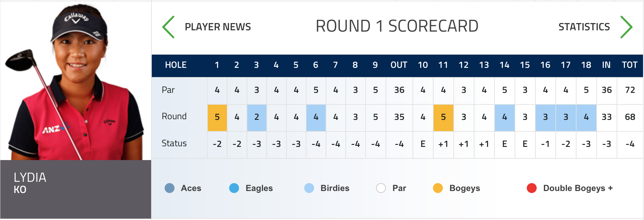Click the green right arrow chevron

(626, 27)
